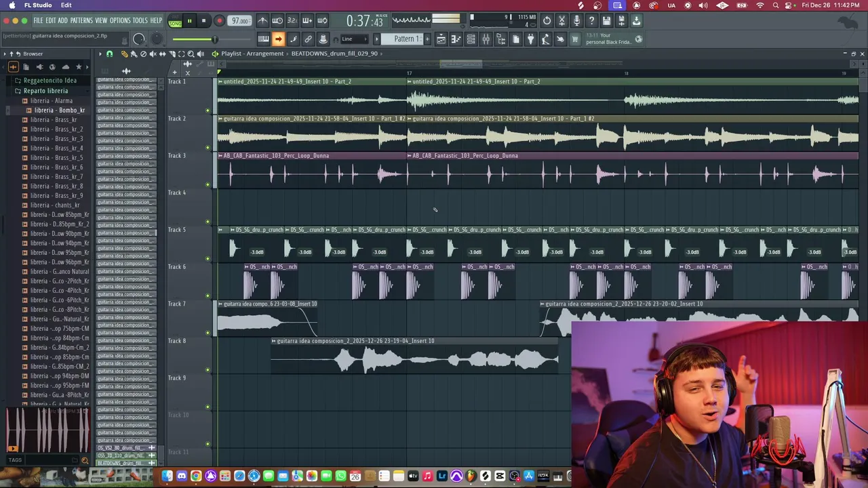This screenshot has width=868, height=488.
Task: Open the Playlist options arrow menu
Action: 100,54
